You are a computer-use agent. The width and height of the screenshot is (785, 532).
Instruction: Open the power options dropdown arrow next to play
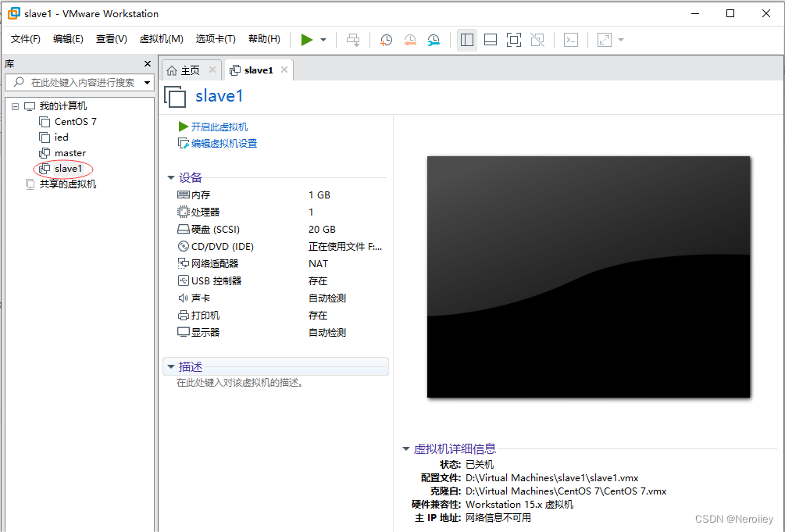click(x=323, y=40)
